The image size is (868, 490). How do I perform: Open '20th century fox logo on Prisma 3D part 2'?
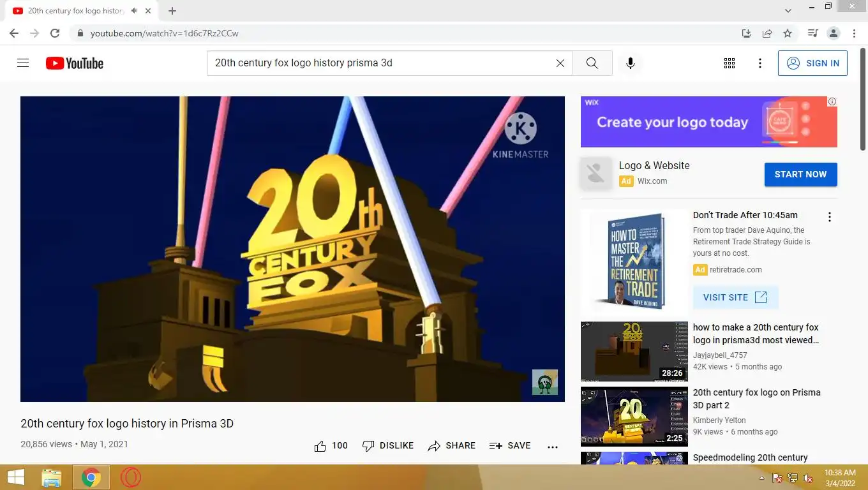(x=757, y=399)
